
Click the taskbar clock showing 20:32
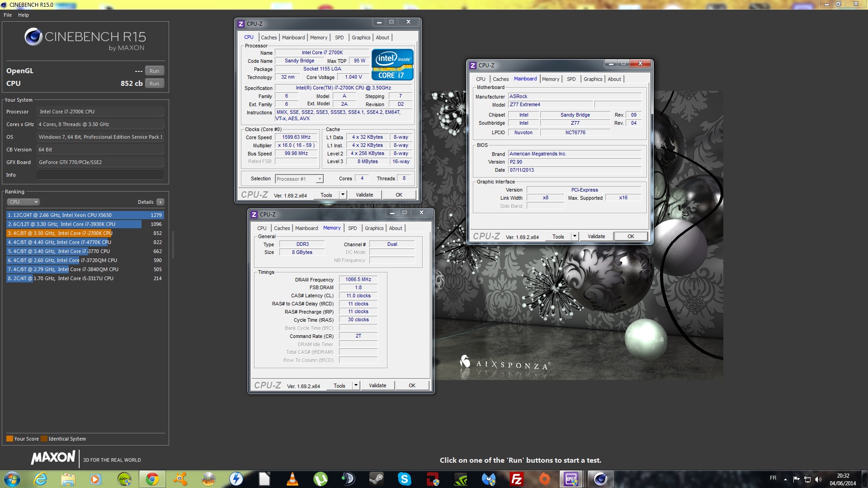pos(843,479)
